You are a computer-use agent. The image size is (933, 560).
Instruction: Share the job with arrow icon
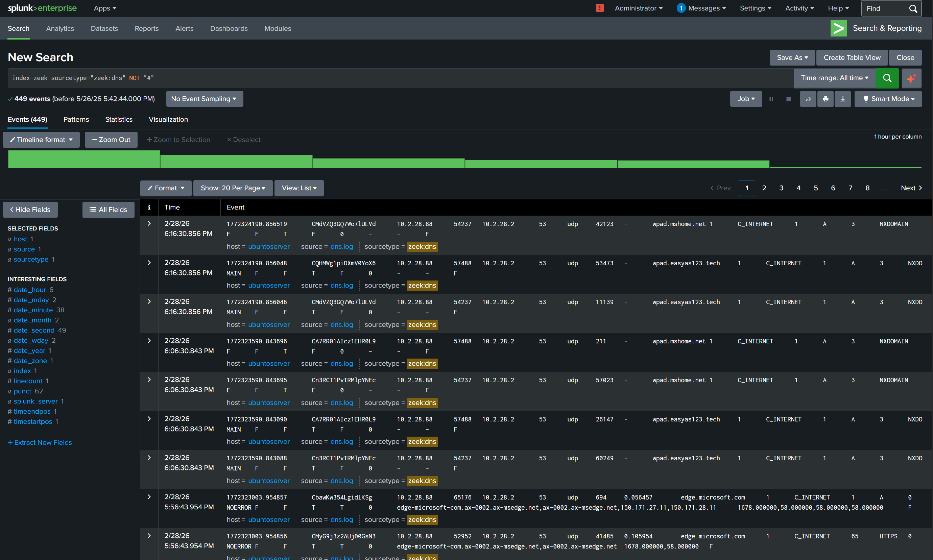tap(808, 99)
